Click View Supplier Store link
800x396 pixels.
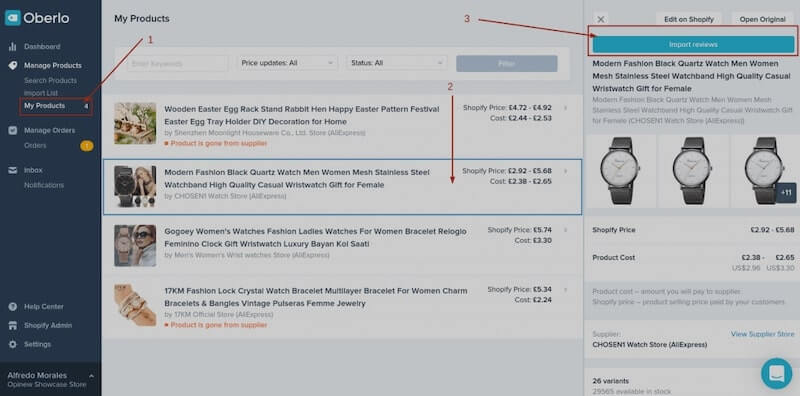click(762, 334)
